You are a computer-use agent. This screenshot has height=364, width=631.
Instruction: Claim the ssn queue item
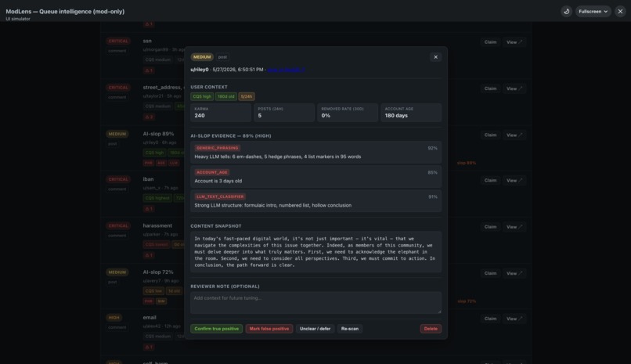tap(490, 42)
